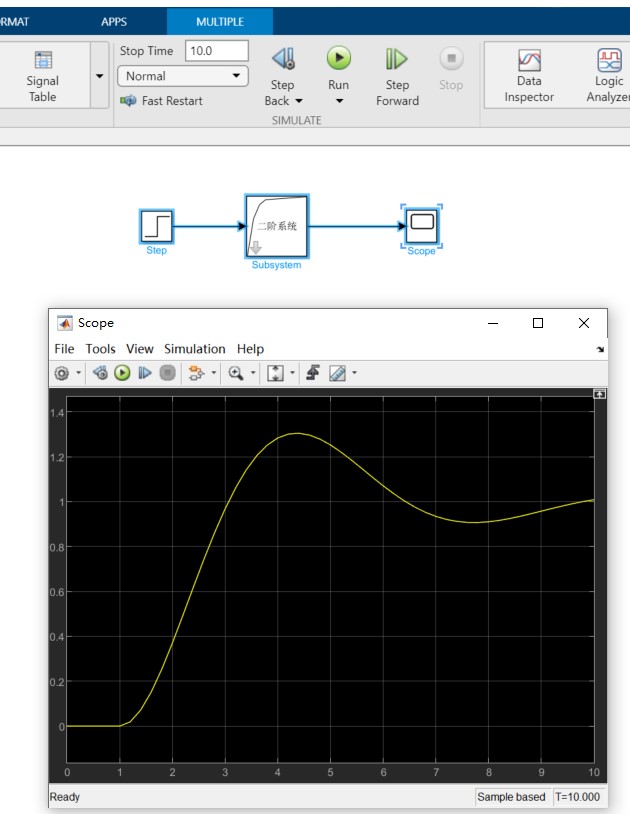Viewport: 630px width, 814px height.
Task: Expand the Scale Axes dropdown arrow
Action: tap(292, 372)
